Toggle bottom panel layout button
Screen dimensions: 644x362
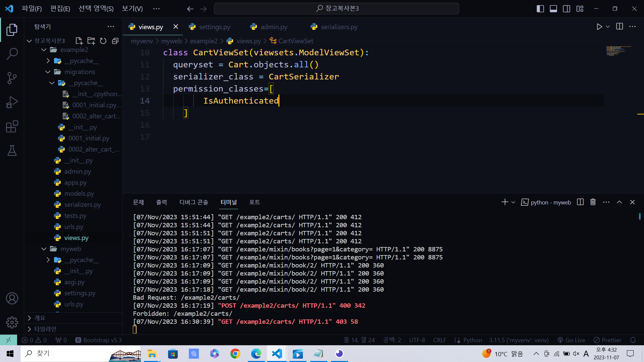coord(553,9)
